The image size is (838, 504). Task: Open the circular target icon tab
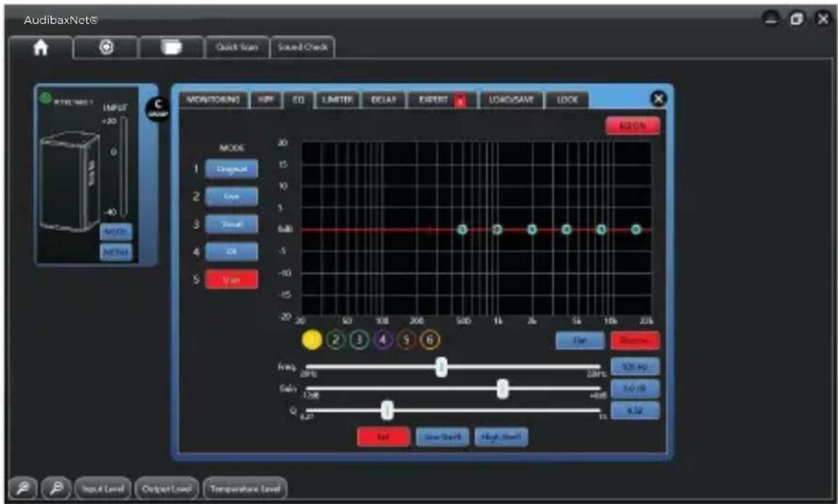click(x=106, y=48)
